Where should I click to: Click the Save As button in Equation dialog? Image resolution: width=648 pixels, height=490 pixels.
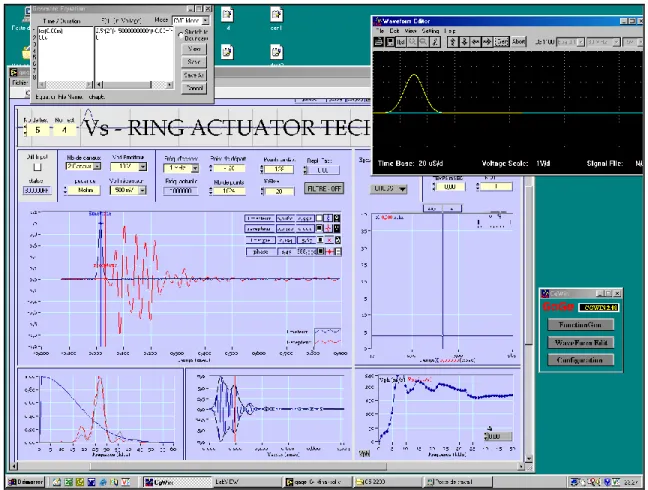(194, 75)
